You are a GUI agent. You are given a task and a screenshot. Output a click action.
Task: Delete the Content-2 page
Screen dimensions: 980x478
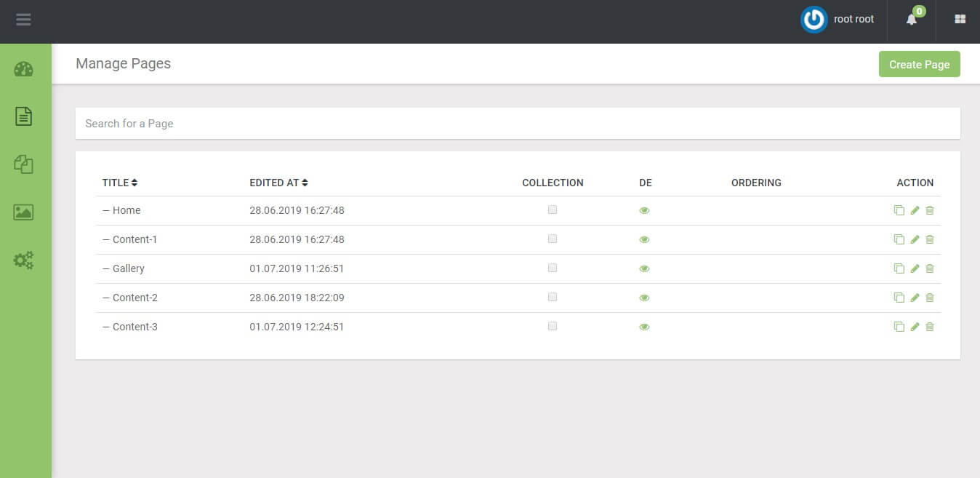[x=930, y=298]
